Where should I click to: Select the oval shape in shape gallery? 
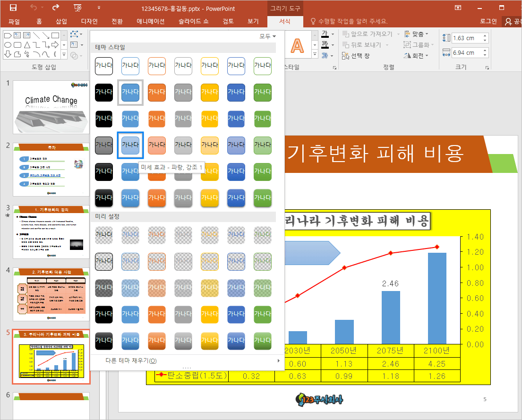[8, 44]
